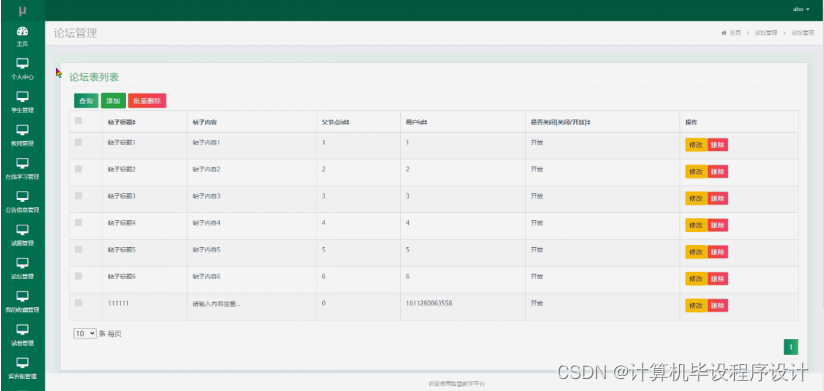Check the box for 帖子标题3 row
Screen dimensions: 824x391
pos(78,196)
